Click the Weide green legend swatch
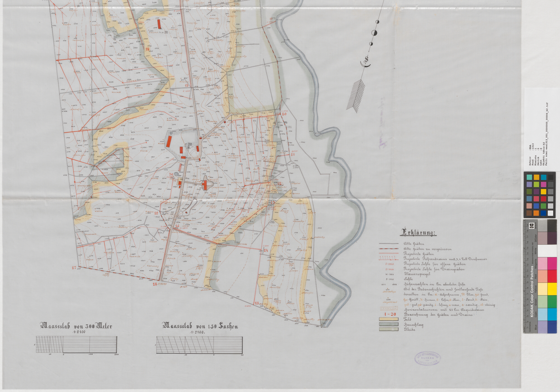The width and height of the screenshot is (560, 392). click(x=389, y=329)
